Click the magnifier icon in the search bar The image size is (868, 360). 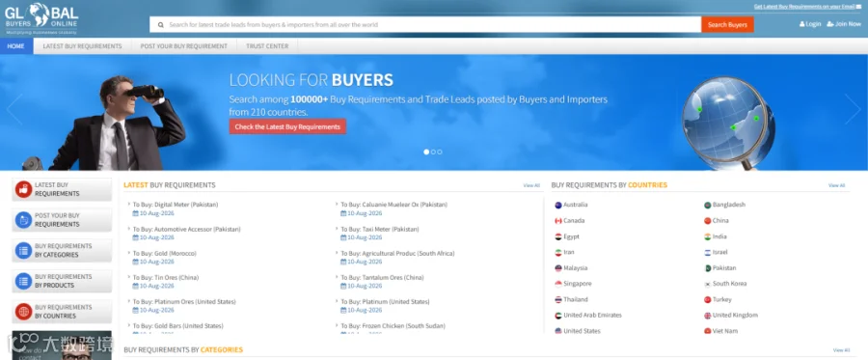160,25
